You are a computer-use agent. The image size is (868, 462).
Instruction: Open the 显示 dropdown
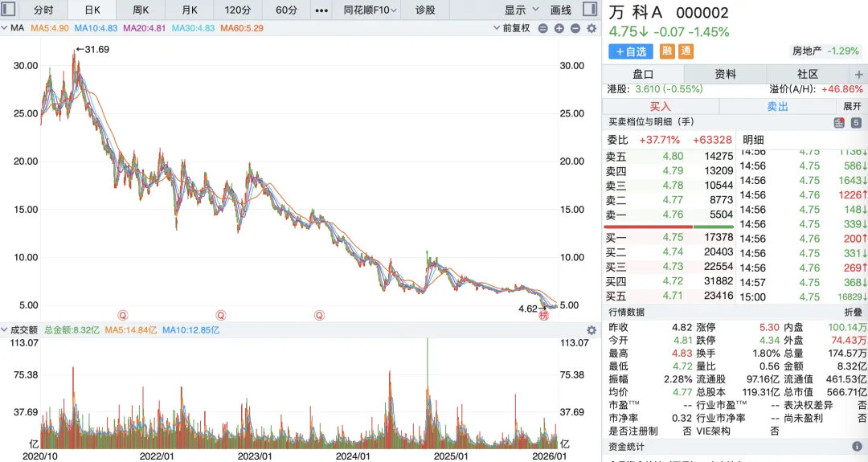coord(521,10)
